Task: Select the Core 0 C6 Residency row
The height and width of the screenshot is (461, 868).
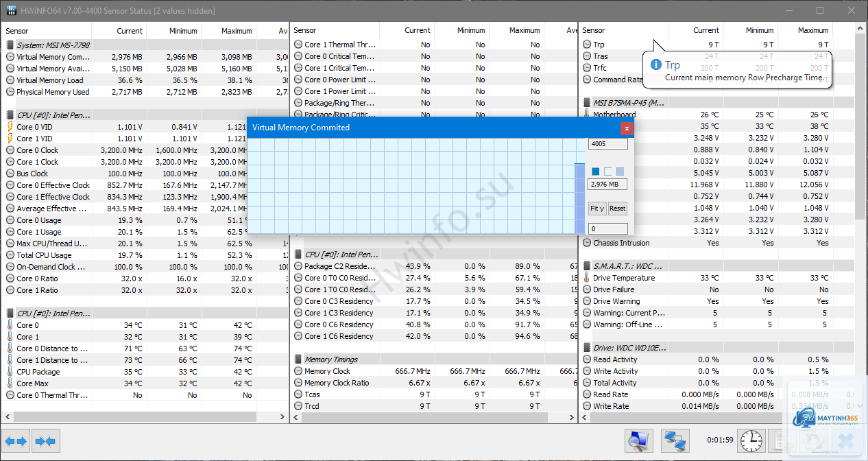Action: pos(435,324)
